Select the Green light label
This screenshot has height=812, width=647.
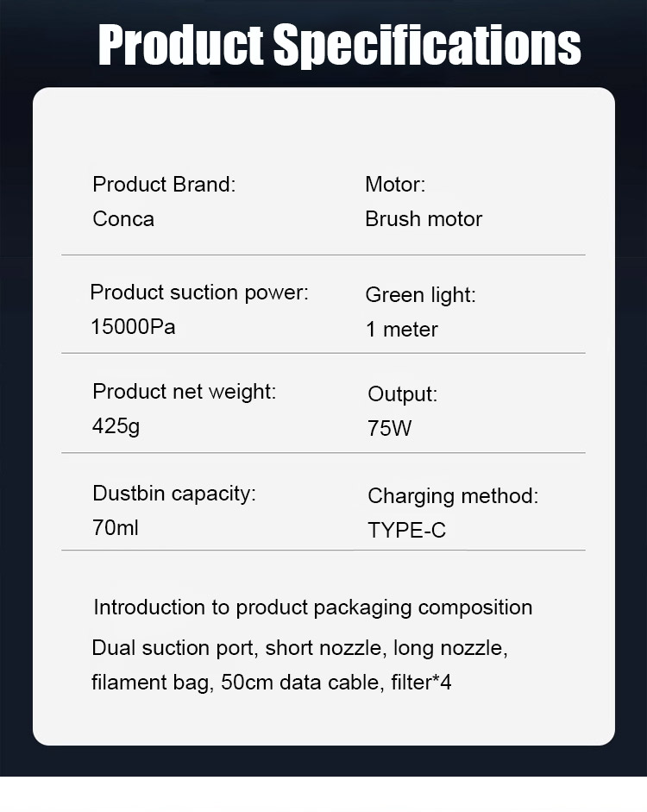420,295
